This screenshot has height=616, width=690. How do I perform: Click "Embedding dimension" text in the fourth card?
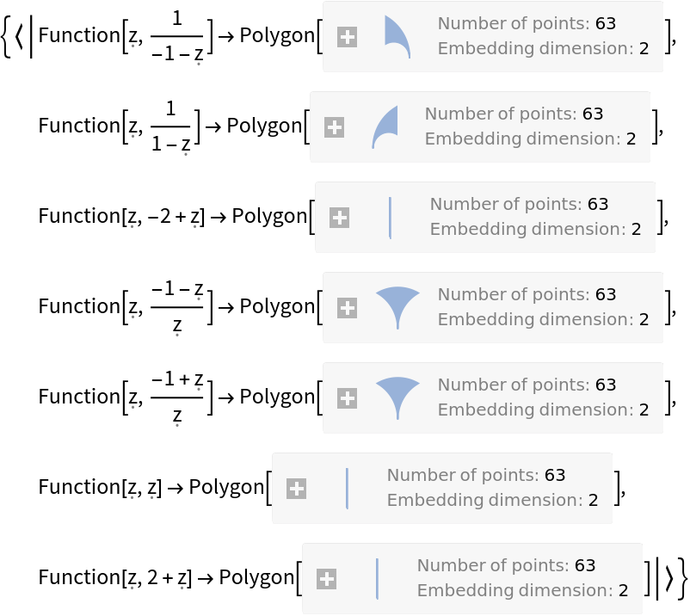534,319
